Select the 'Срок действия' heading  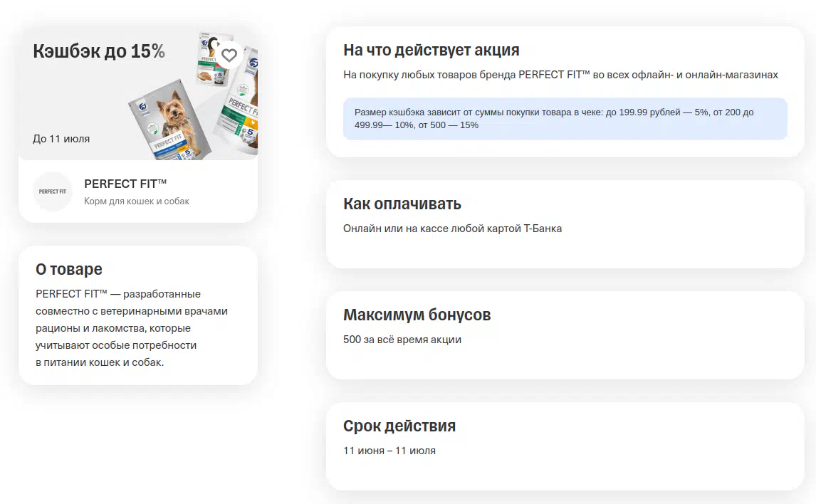coord(399,426)
